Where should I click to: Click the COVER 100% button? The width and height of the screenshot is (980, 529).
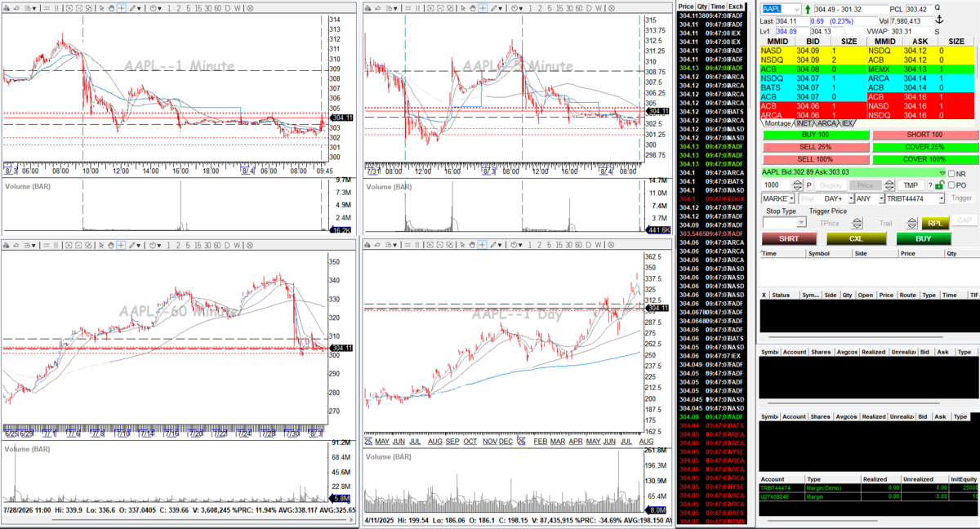coord(924,159)
